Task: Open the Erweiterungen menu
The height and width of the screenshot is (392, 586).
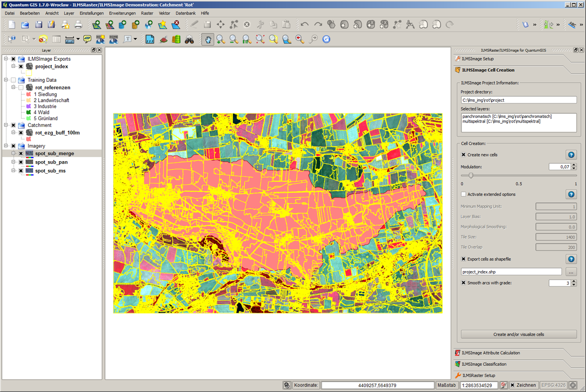Action: [x=122, y=13]
